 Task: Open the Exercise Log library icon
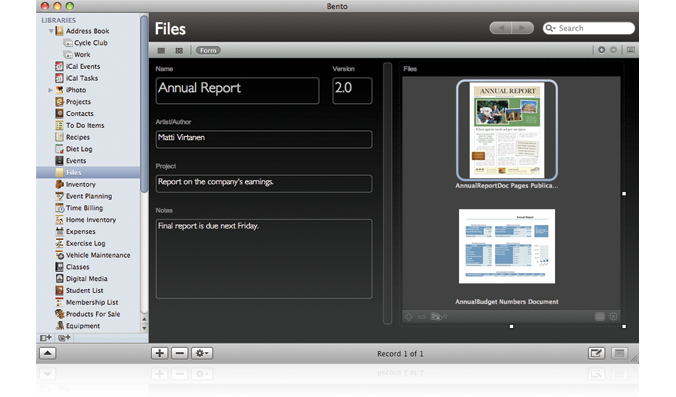tap(59, 243)
